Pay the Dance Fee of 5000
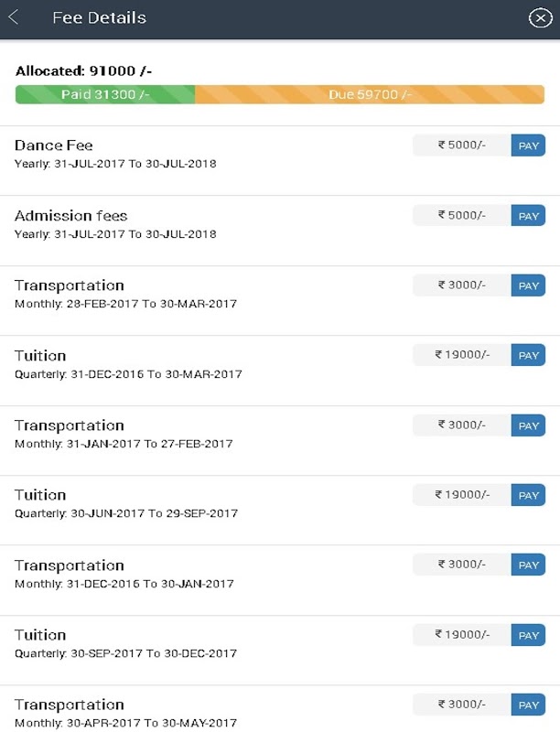The width and height of the screenshot is (560, 732). tap(528, 145)
